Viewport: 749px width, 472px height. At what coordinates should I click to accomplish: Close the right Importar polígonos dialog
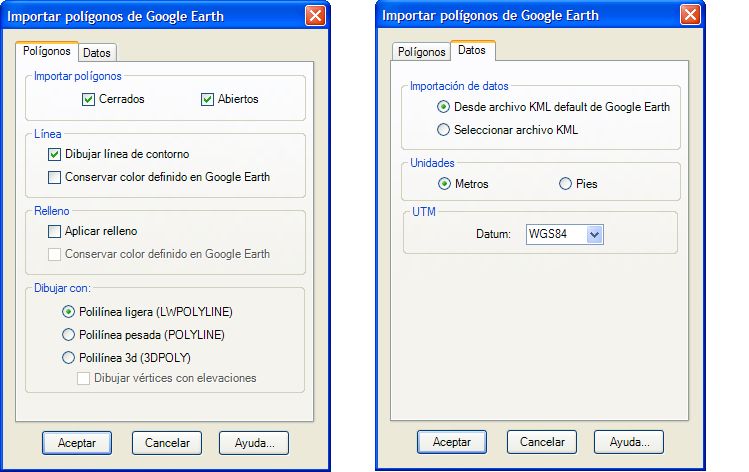pyautogui.click(x=691, y=15)
